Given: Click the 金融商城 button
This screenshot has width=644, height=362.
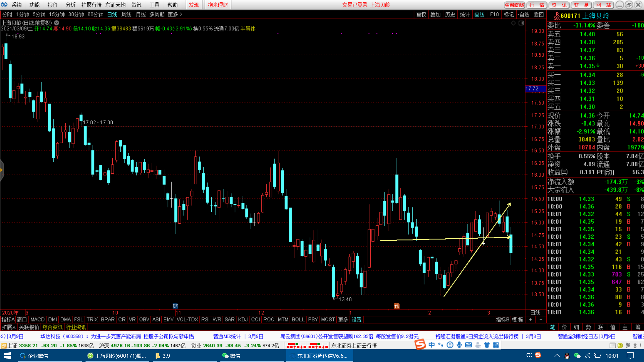Looking at the screenshot, I should (514, 5).
